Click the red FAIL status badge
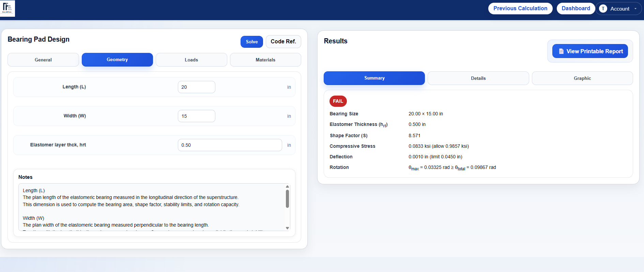Screen dimensions: 644x272 click(x=338, y=101)
